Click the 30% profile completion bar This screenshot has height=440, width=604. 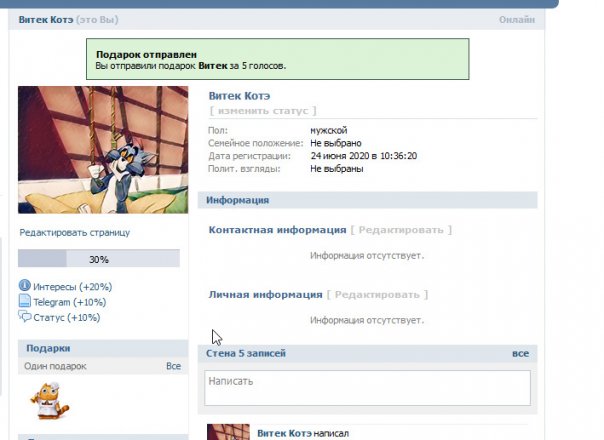[x=99, y=259]
